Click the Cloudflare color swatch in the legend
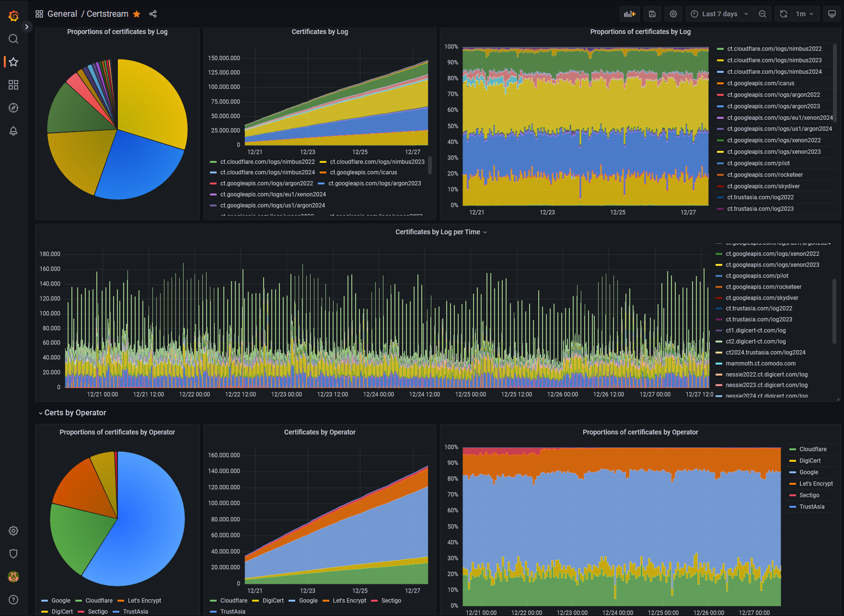 (x=794, y=449)
